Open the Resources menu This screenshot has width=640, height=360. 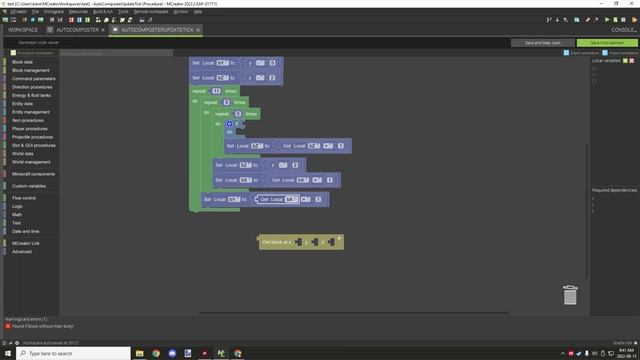click(x=78, y=12)
